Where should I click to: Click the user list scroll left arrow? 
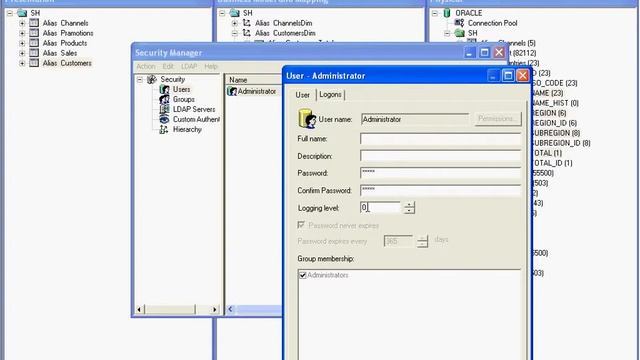point(231,309)
